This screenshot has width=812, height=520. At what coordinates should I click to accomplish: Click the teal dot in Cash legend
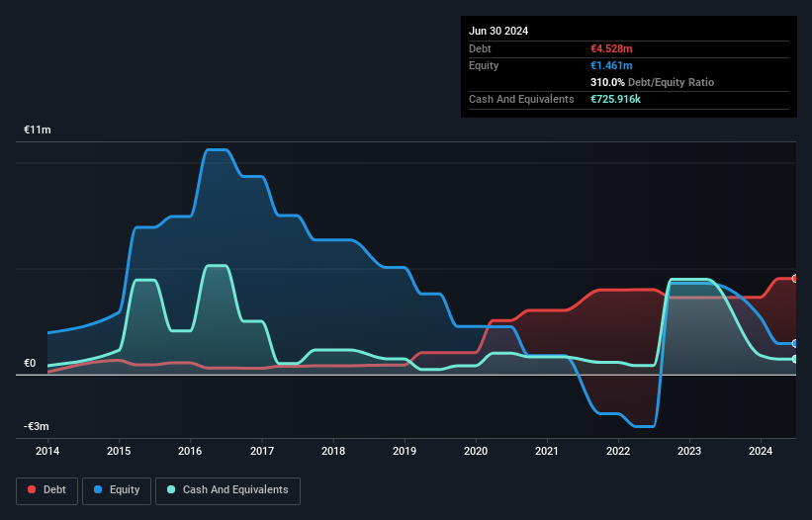(171, 489)
